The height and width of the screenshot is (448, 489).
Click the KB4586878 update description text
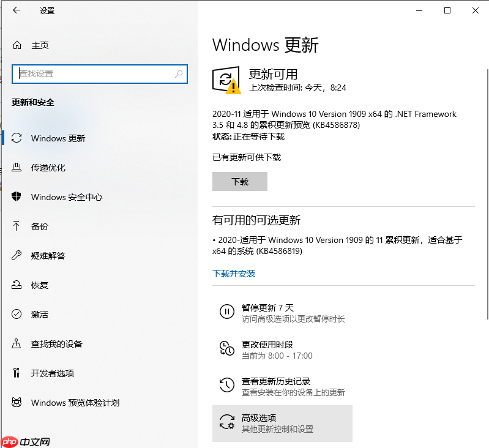[334, 119]
